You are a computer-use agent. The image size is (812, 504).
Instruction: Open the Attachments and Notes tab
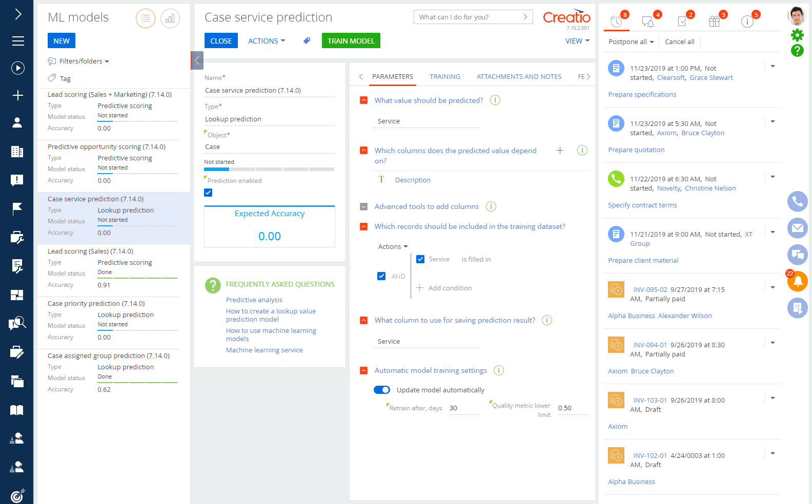(519, 77)
